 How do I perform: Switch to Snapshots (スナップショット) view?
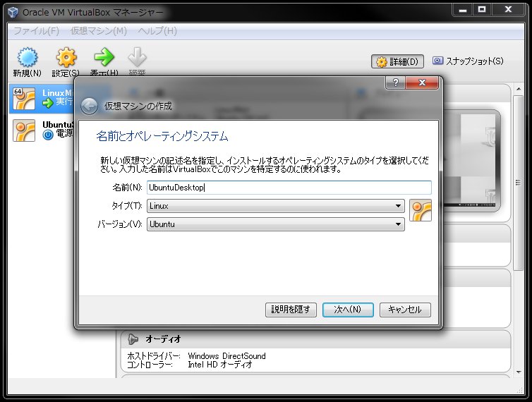click(x=468, y=61)
